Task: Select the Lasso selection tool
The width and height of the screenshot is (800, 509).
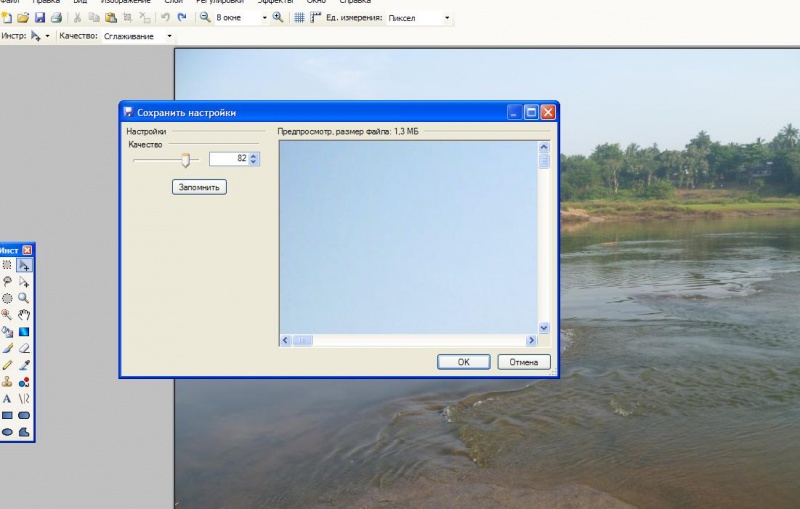Action: (x=6, y=282)
